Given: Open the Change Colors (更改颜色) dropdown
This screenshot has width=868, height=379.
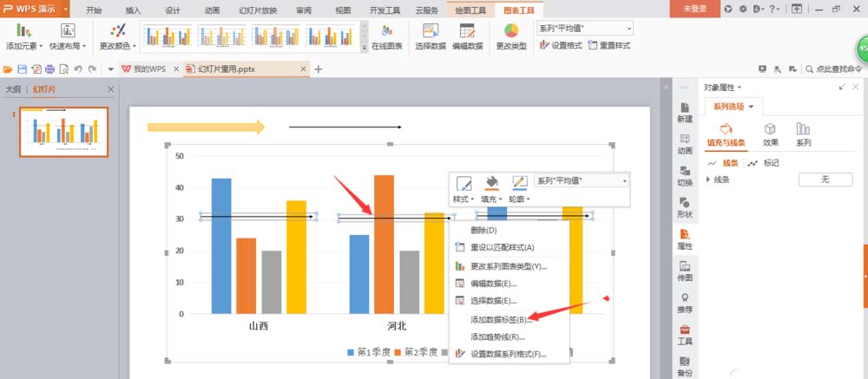Looking at the screenshot, I should (x=117, y=36).
